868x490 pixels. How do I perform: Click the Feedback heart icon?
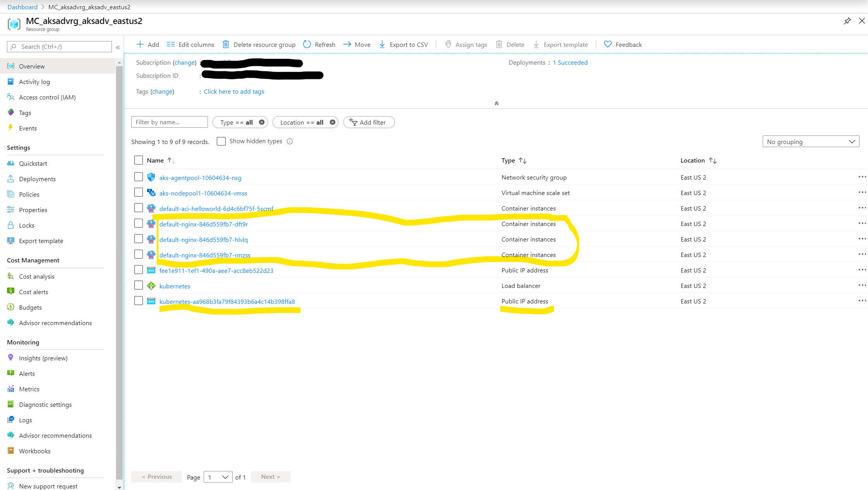pyautogui.click(x=608, y=45)
